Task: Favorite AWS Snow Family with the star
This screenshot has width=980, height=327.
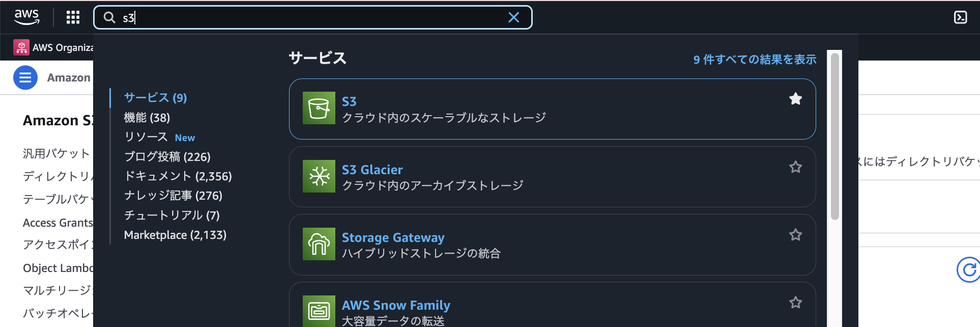Action: click(796, 303)
